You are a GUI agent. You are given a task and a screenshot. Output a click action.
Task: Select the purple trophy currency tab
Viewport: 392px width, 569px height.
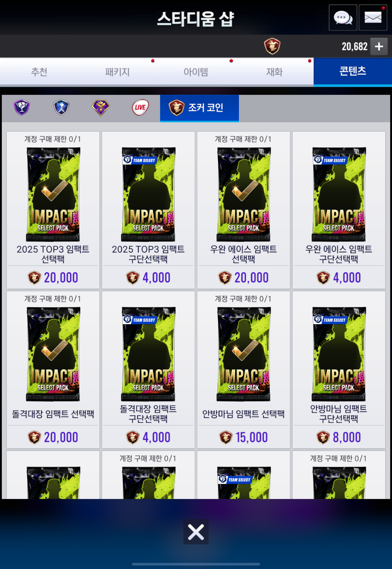tap(22, 107)
